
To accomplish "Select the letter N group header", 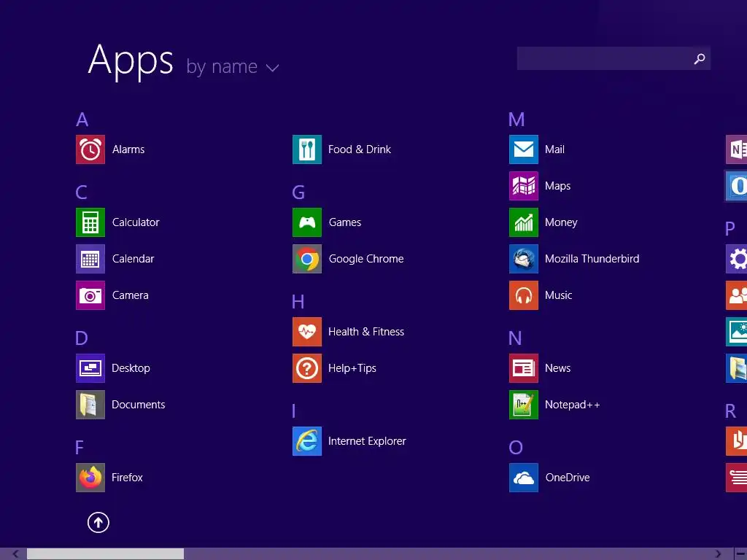I will tap(515, 338).
